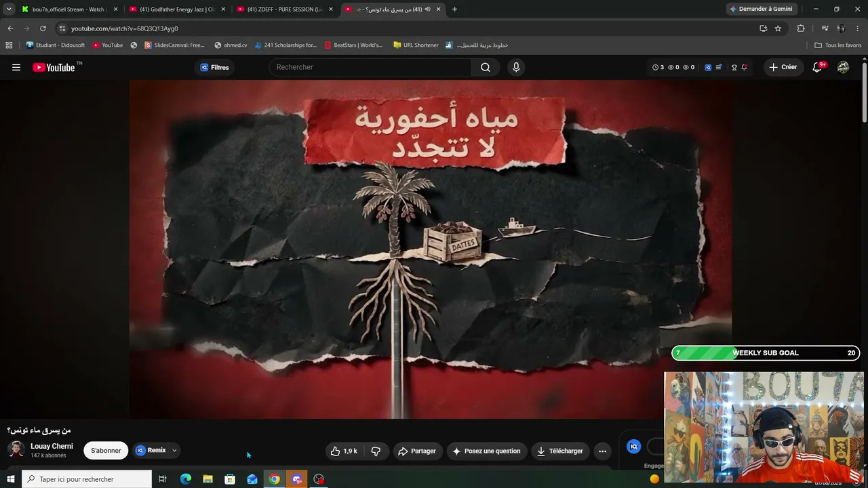Close the Godfather Energy Jazz tab
This screenshot has height=488, width=868.
(223, 9)
